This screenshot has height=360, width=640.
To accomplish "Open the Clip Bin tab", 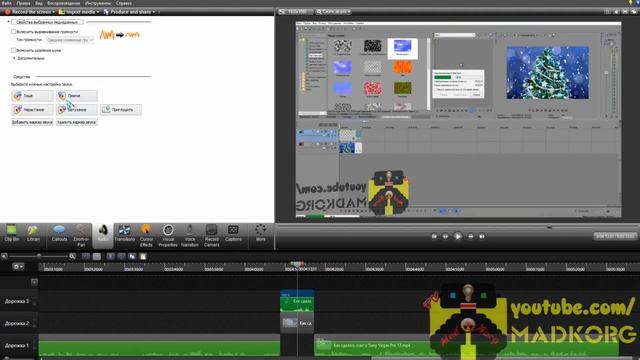I will click(12, 235).
